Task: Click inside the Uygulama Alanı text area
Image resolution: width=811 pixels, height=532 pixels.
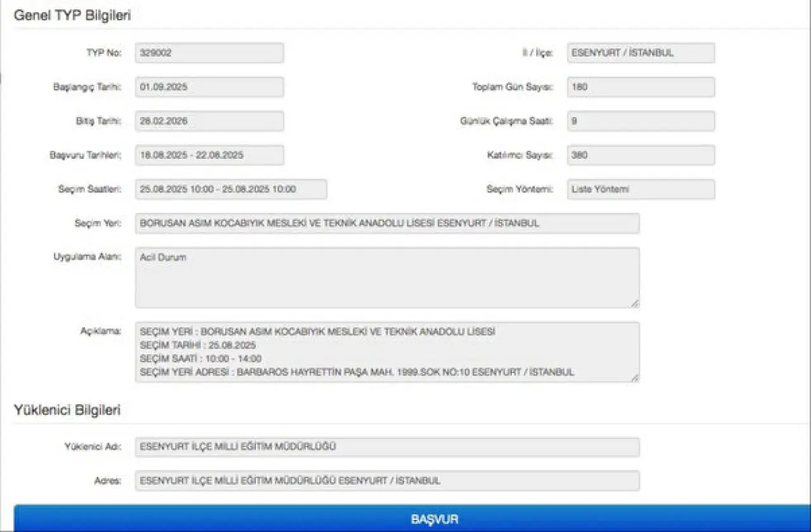Action: click(x=386, y=278)
